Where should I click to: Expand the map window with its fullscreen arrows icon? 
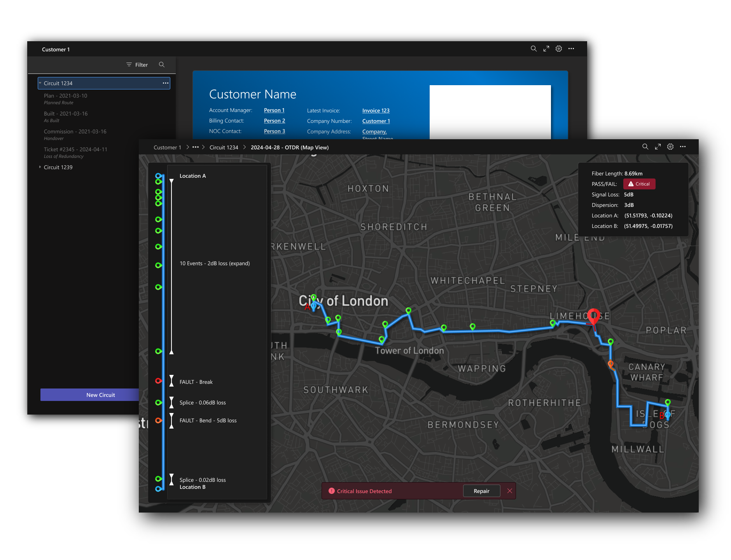point(658,147)
